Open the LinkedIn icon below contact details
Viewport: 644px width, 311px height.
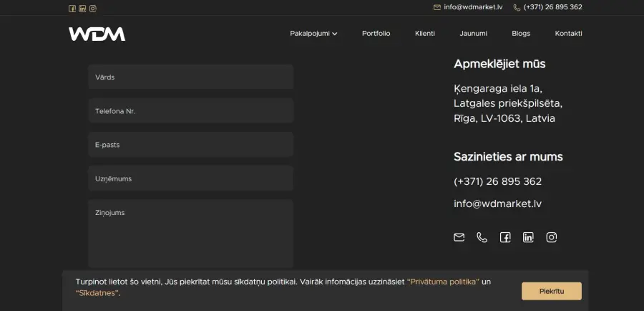tap(528, 237)
